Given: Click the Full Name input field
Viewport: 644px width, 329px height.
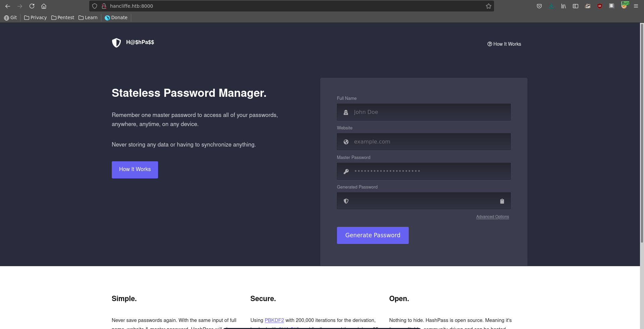Looking at the screenshot, I should [x=424, y=112].
